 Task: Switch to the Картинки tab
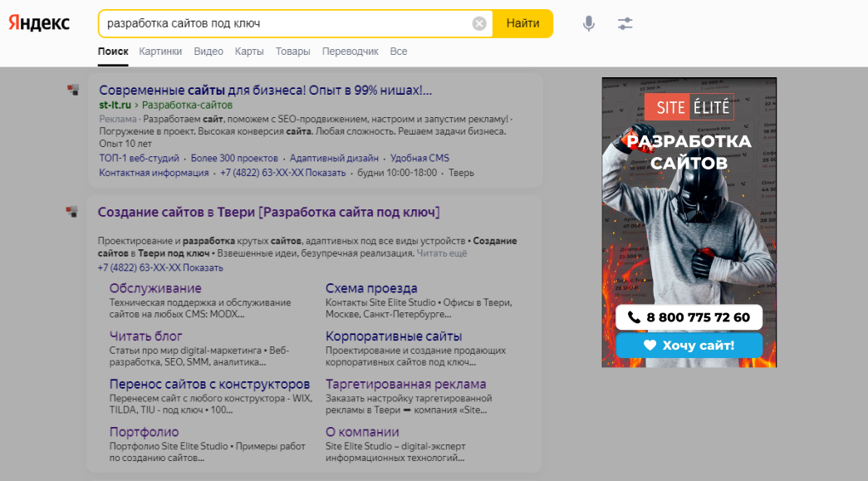click(x=160, y=52)
